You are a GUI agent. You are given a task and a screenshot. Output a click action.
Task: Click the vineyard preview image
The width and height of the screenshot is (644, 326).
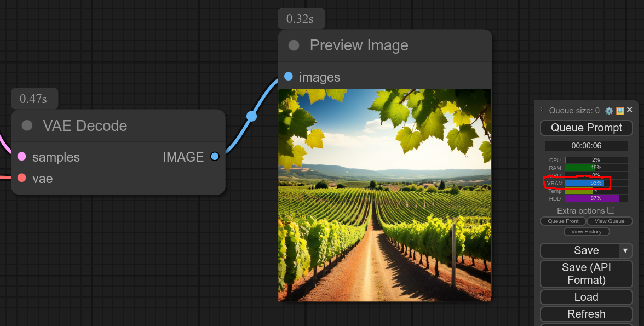384,195
